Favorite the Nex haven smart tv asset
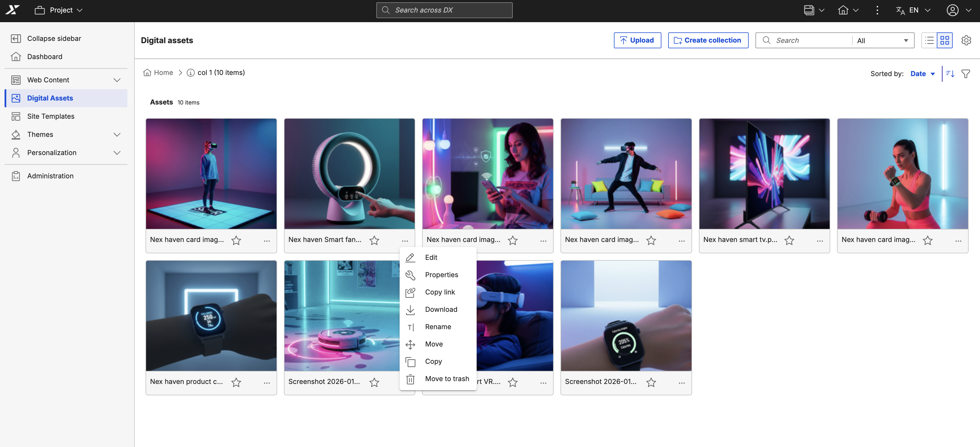 tap(789, 240)
